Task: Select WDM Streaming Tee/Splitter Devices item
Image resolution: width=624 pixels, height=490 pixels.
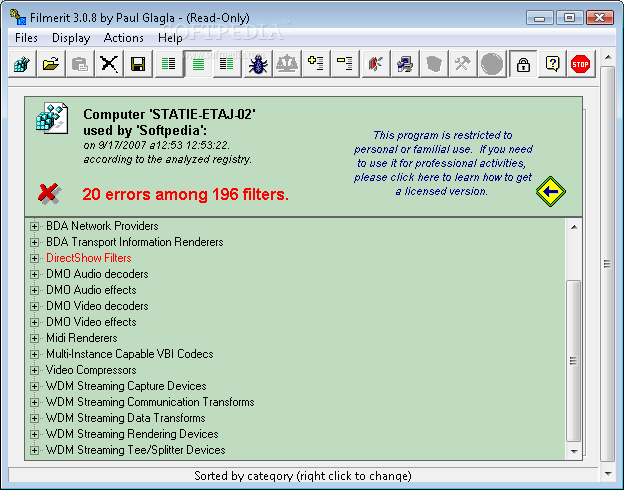Action: click(x=136, y=450)
